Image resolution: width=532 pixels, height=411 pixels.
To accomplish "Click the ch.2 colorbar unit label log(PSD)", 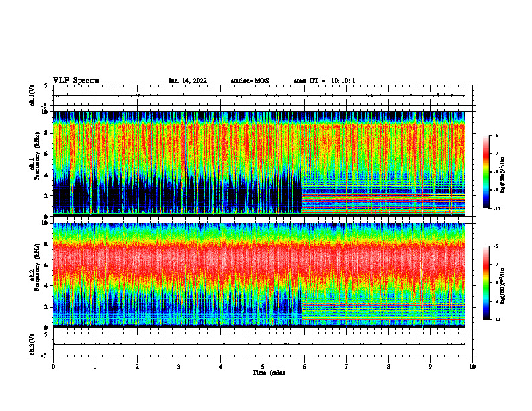I will coord(503,285).
